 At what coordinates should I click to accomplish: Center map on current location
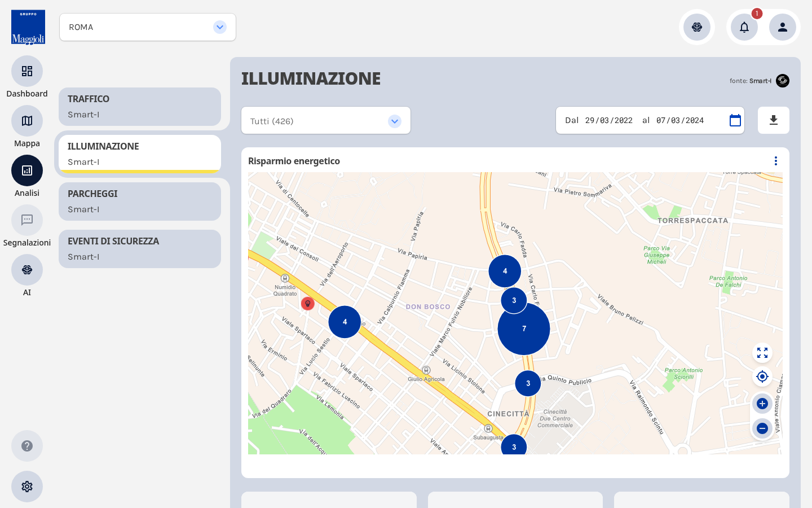tap(762, 376)
